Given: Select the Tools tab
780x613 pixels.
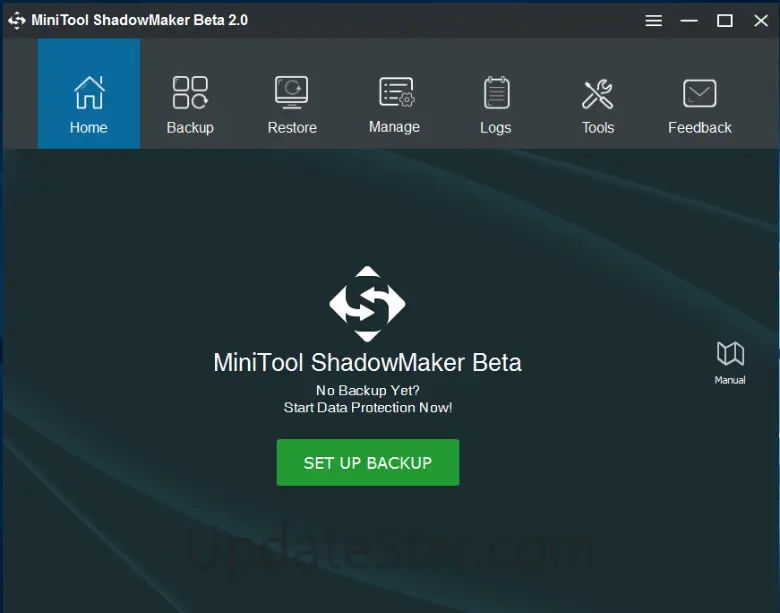Looking at the screenshot, I should pyautogui.click(x=597, y=94).
